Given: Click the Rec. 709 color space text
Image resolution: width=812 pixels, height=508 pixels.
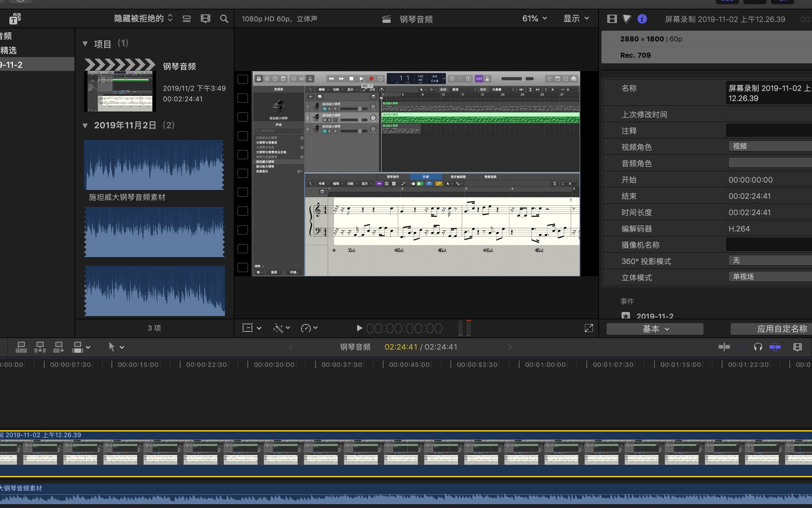Looking at the screenshot, I should (x=636, y=55).
